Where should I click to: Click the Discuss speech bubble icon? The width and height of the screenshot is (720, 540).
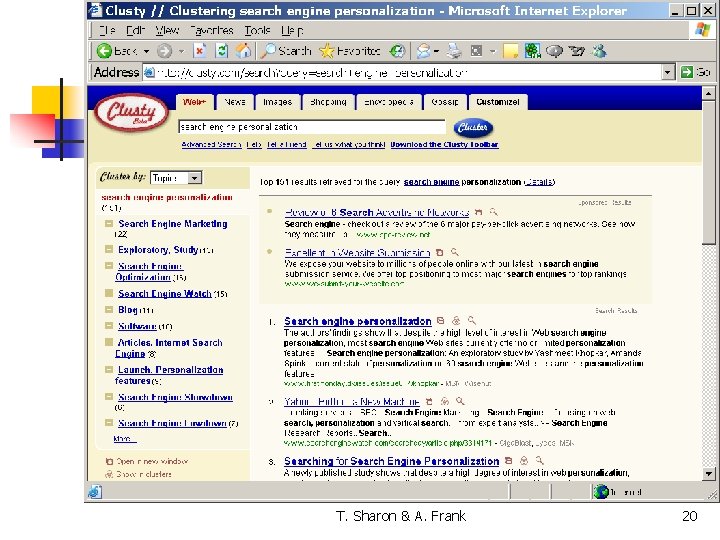point(554,51)
